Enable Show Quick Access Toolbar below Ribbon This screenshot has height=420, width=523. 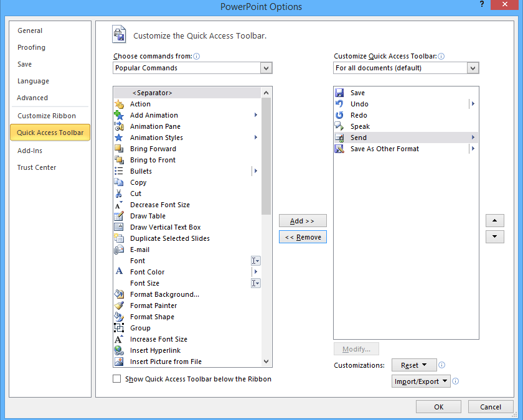tap(117, 379)
